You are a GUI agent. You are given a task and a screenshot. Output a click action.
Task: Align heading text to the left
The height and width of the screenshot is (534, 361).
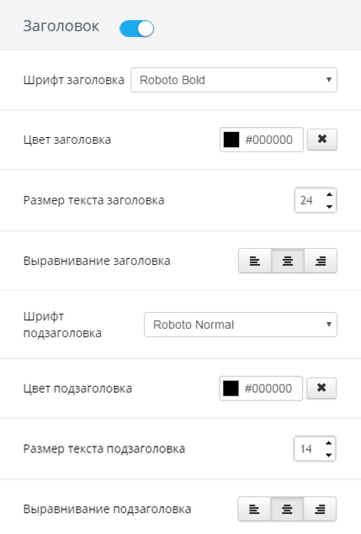pos(255,261)
